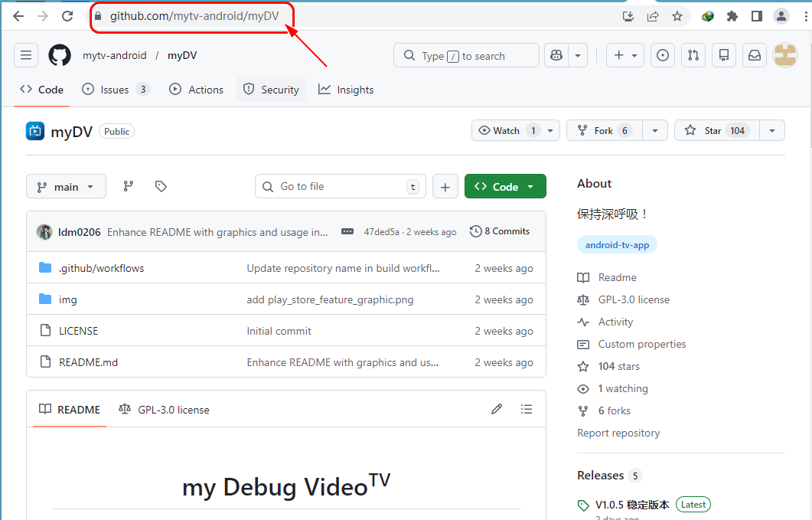This screenshot has width=812, height=520.
Task: Edit README with the pencil icon
Action: click(497, 409)
